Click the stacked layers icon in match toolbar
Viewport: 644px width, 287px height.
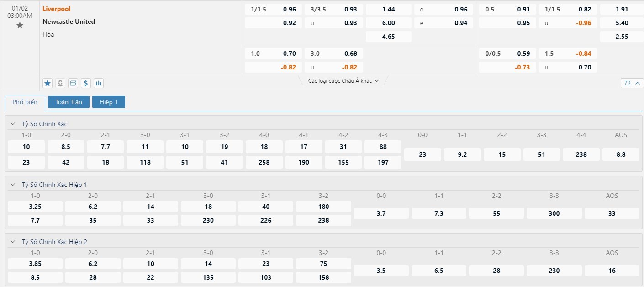[73, 83]
